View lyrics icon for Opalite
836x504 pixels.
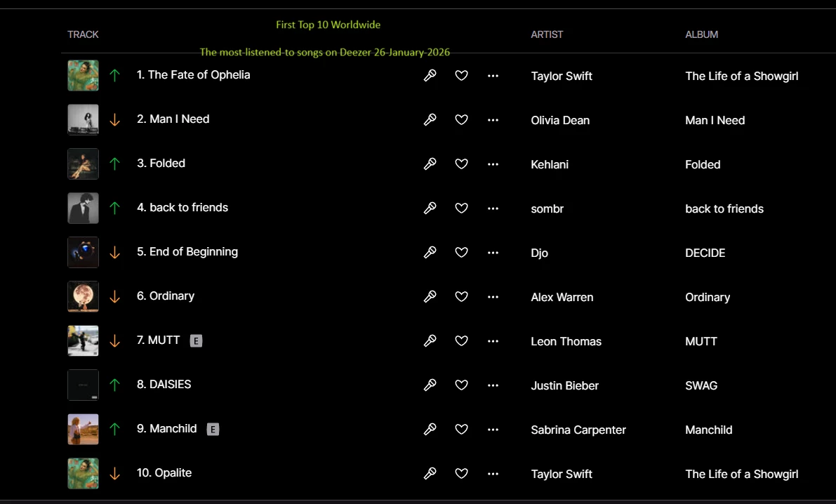(x=430, y=474)
